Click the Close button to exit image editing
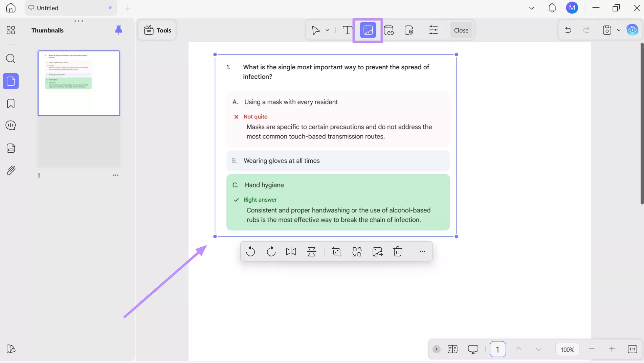644x363 pixels. (x=461, y=30)
